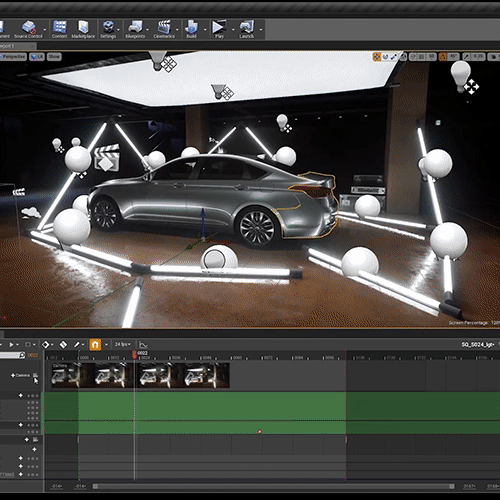The height and width of the screenshot is (500, 500).
Task: Toggle the orange Sequencer snapping magnet
Action: [95, 344]
